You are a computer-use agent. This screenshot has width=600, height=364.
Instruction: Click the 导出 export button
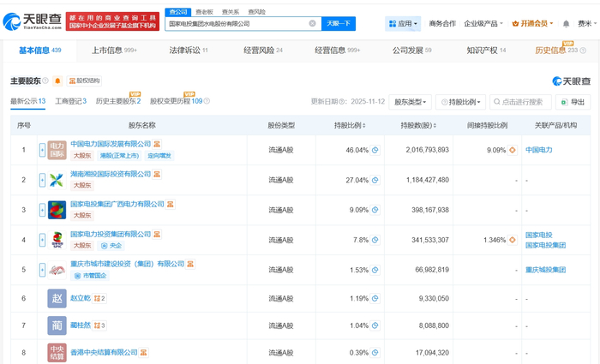tap(573, 102)
